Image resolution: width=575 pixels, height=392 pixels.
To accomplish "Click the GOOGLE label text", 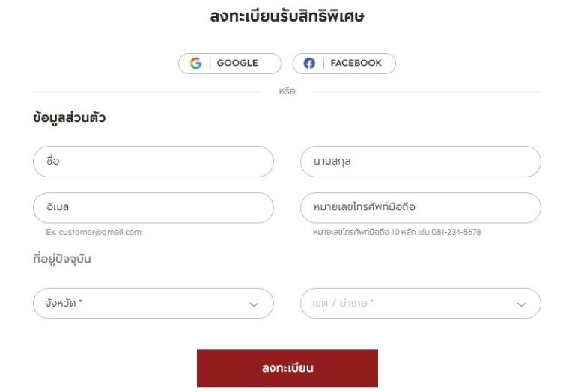I will (x=237, y=63).
